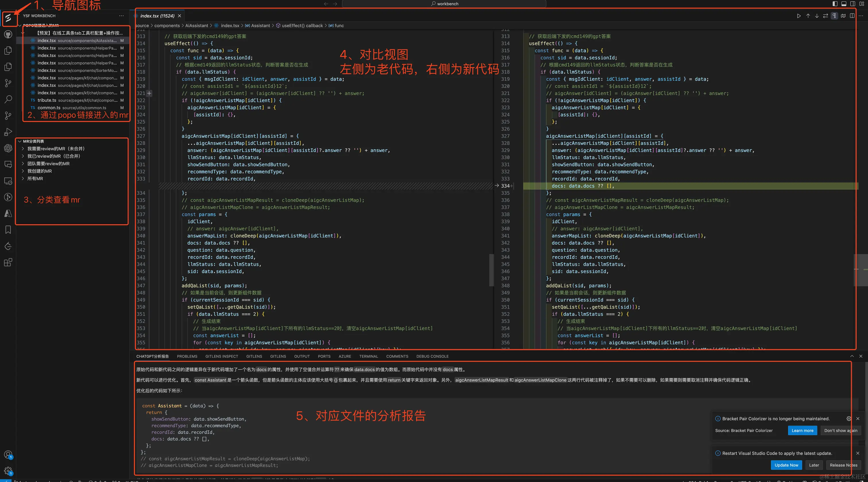Maximize the panel with chevron up
Image resolution: width=868 pixels, height=482 pixels.
[x=852, y=356]
